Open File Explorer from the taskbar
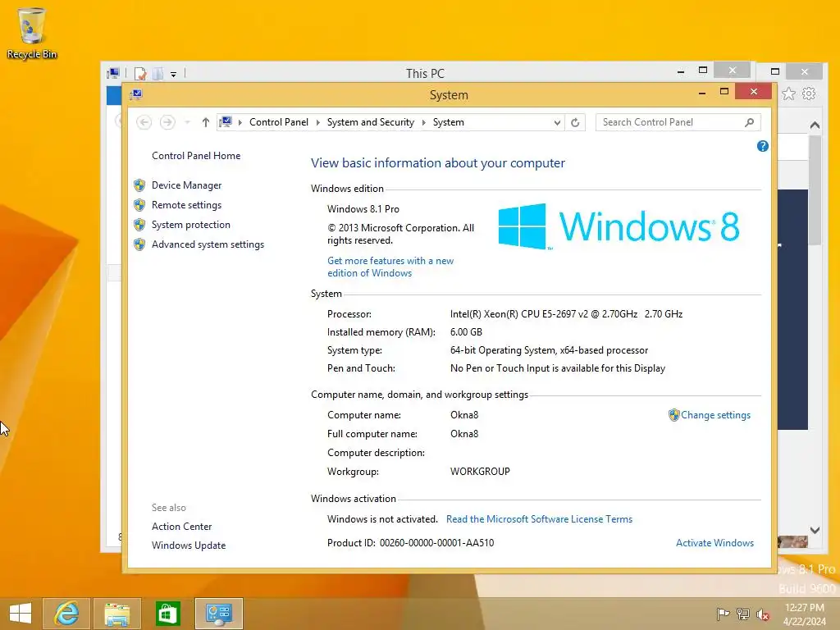Viewport: 840px width, 630px height. click(117, 614)
